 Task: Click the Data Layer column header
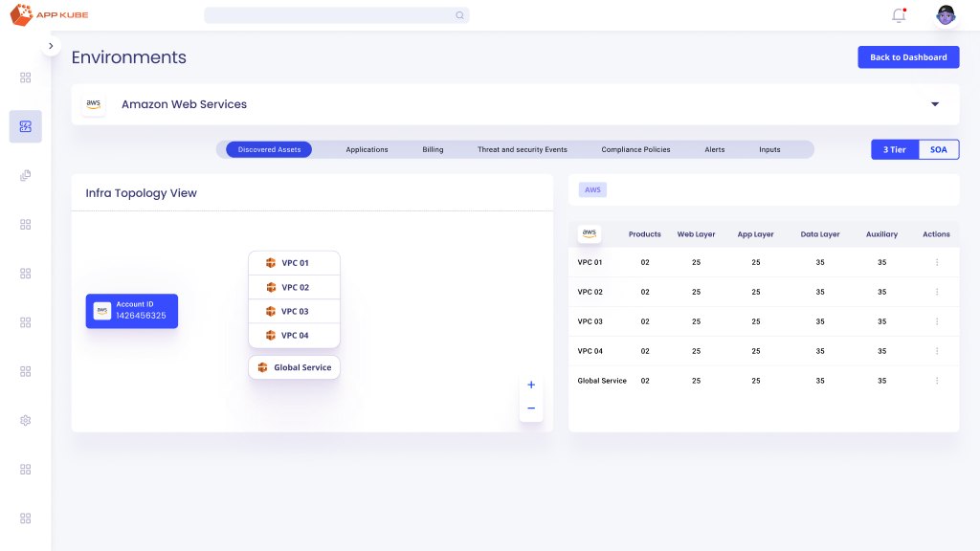[820, 234]
